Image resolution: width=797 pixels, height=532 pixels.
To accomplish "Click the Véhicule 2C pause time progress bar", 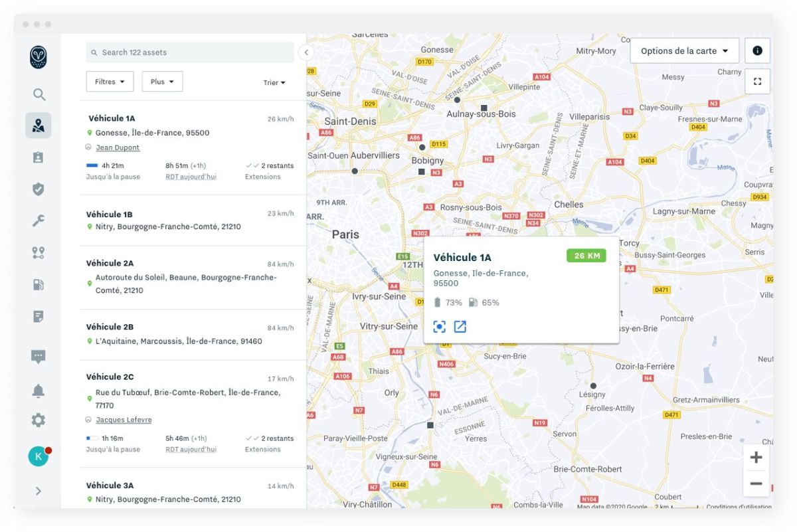I will coord(92,438).
